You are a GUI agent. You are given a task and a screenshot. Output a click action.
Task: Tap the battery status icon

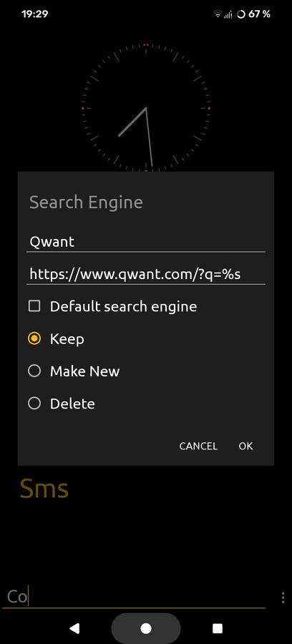[x=241, y=14]
